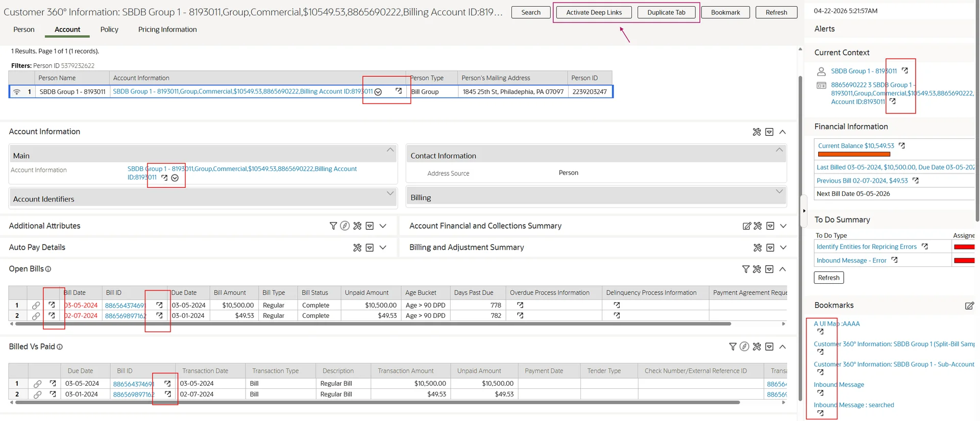Click the explorer compass icon in Additional Attributes
980x421 pixels.
(345, 226)
